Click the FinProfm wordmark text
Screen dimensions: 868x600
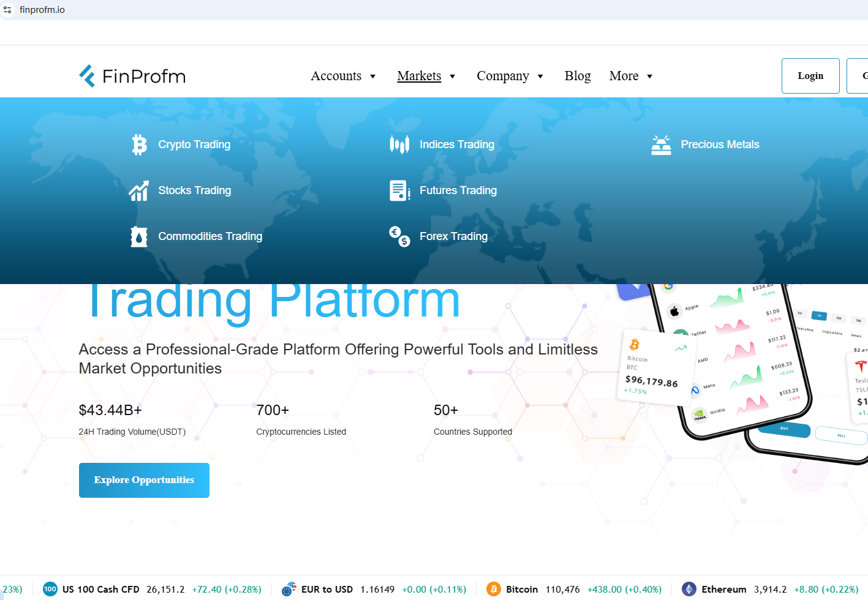coord(144,77)
